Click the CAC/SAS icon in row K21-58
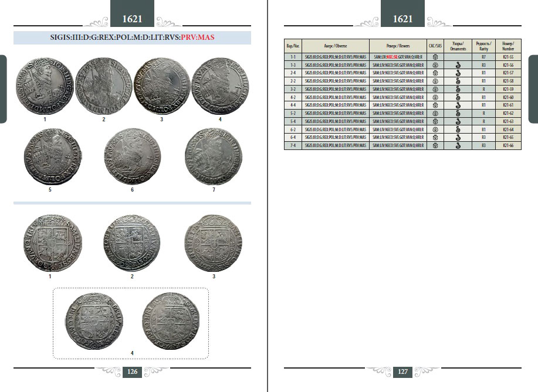538x392 pixels. coord(435,81)
